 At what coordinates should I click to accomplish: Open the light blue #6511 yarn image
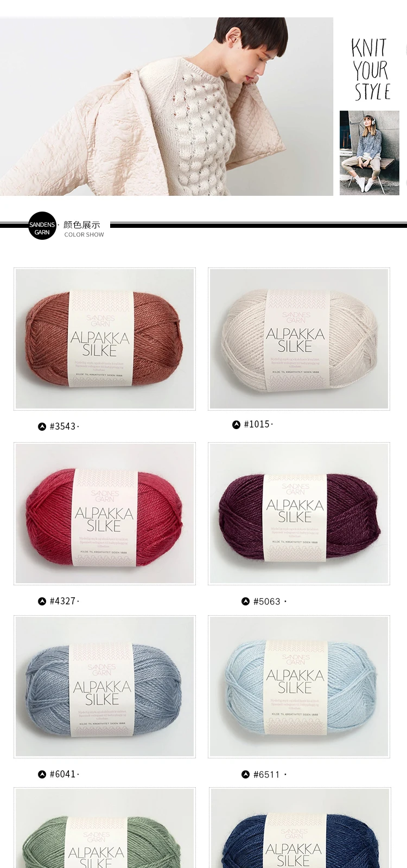point(299,686)
